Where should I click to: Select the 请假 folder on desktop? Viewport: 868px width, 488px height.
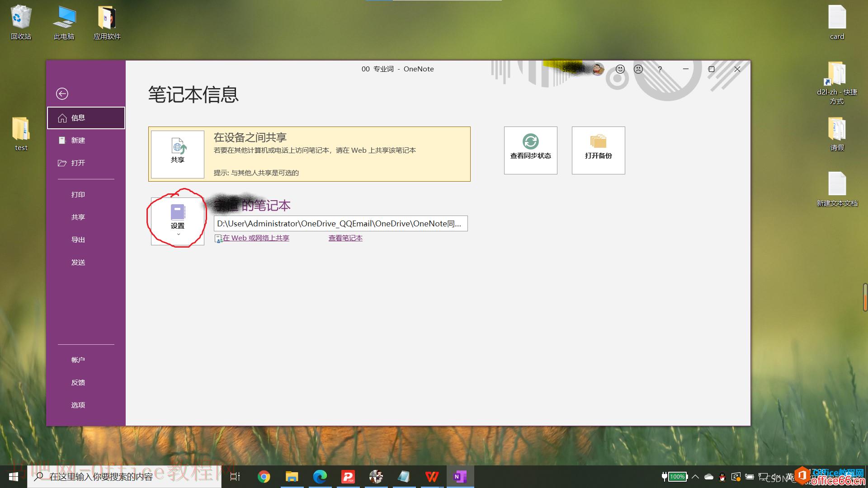click(x=837, y=134)
